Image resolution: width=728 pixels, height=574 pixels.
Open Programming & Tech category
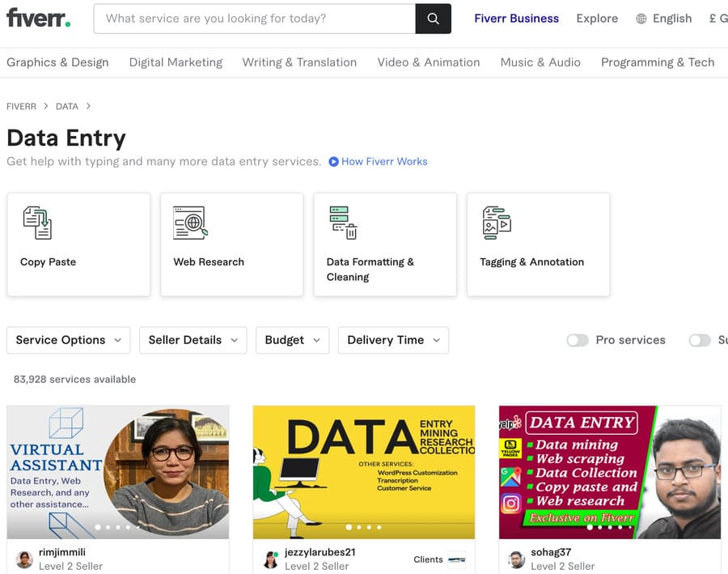pos(658,62)
